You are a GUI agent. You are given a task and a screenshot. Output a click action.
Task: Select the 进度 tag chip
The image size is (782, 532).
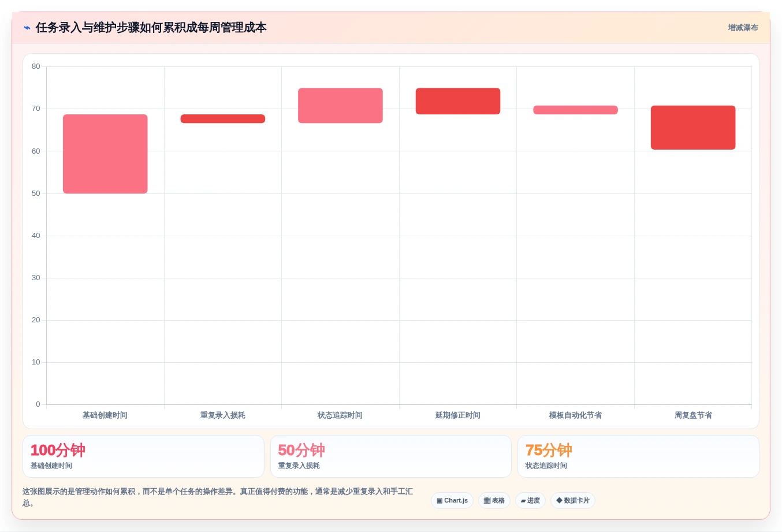[x=530, y=500]
